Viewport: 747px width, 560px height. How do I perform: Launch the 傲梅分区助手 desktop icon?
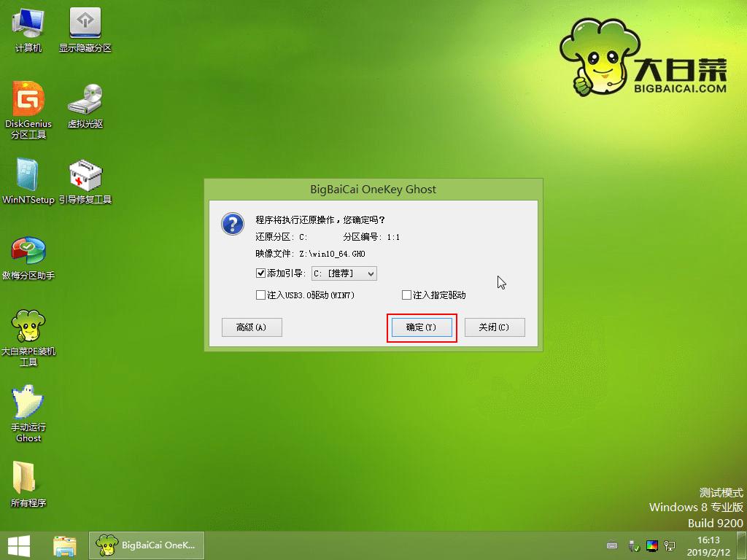coord(28,257)
